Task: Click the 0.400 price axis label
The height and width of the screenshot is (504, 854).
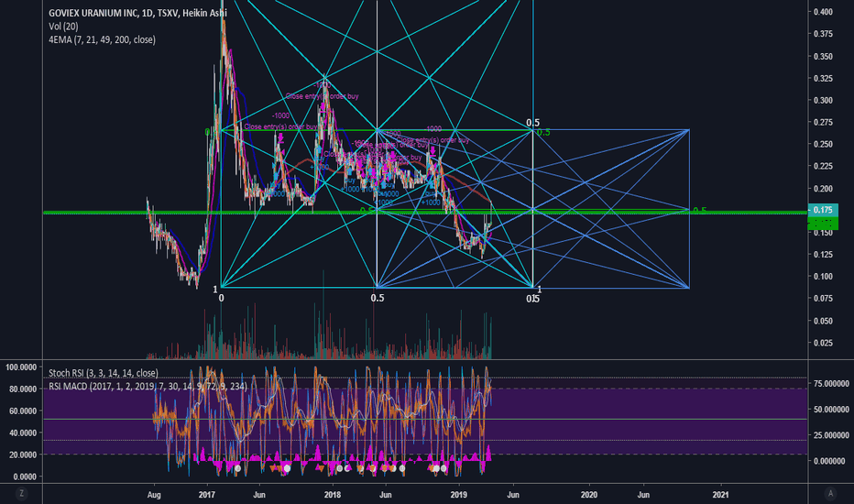Action: pos(823,12)
